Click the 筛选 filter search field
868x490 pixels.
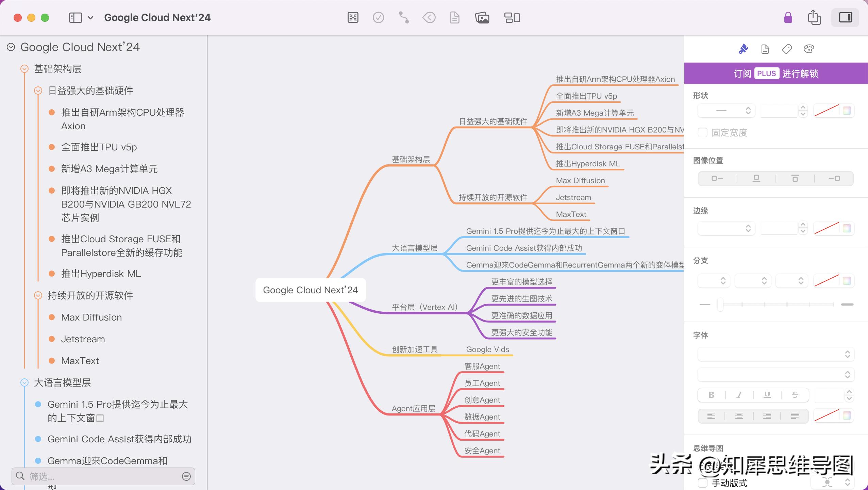pyautogui.click(x=102, y=476)
